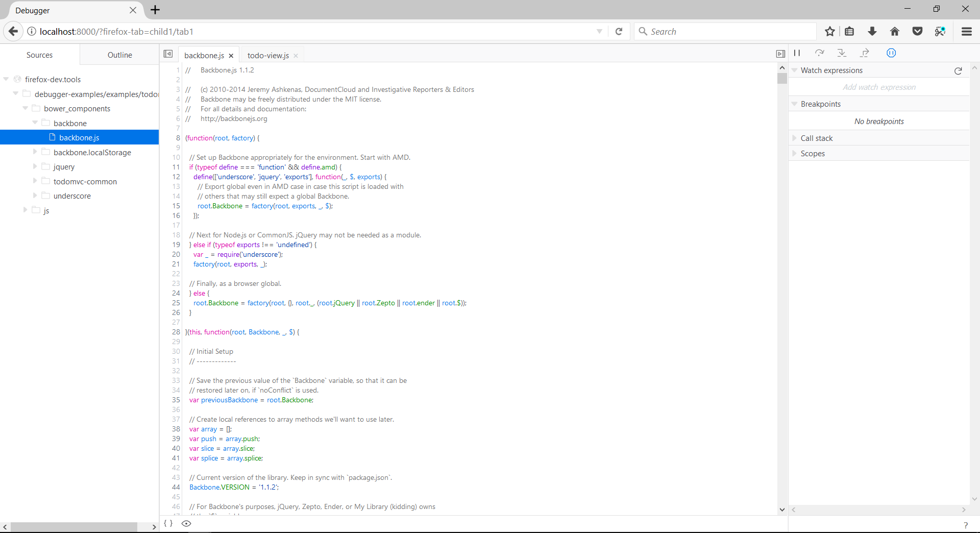Click the help question mark icon
This screenshot has height=533, width=980.
pos(965,525)
